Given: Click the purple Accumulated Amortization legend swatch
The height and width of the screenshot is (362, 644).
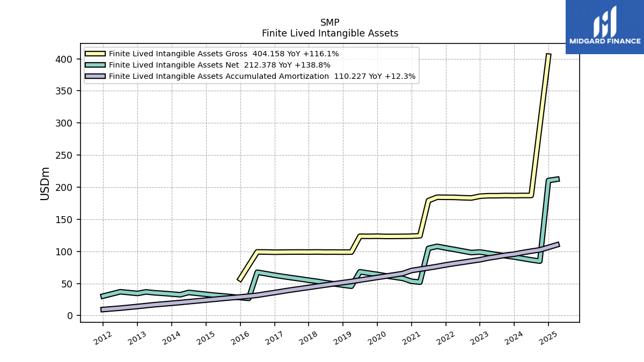Looking at the screenshot, I should point(95,76).
